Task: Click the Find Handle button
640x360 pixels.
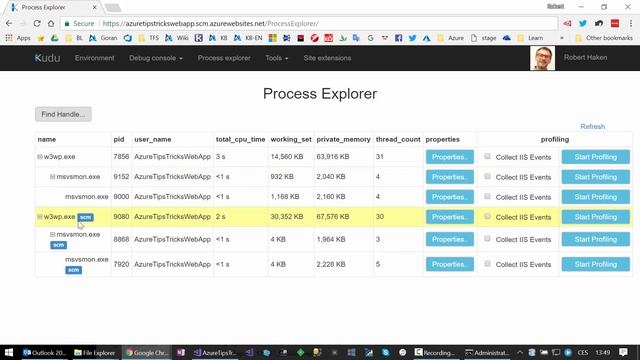Action: (x=63, y=114)
